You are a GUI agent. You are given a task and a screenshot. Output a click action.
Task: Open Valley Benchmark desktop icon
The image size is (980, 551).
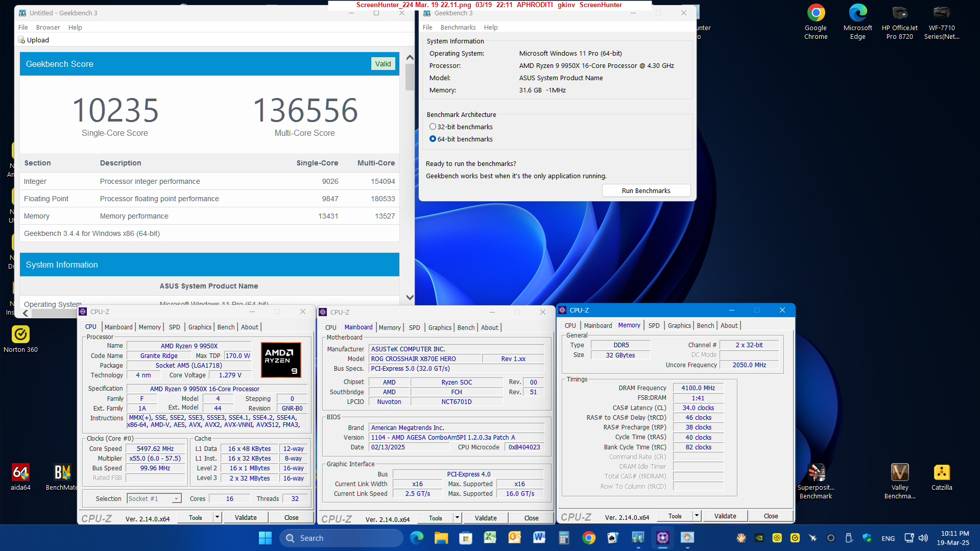tap(899, 481)
